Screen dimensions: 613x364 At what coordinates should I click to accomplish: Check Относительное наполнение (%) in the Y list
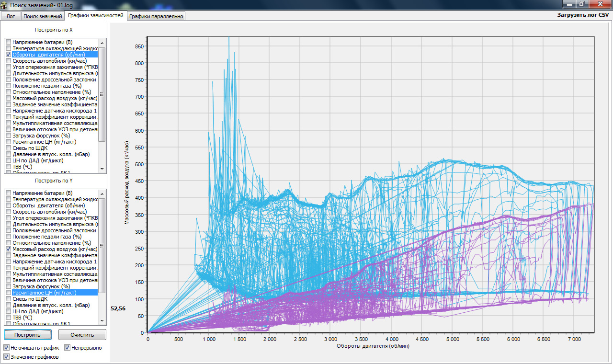pos(8,243)
